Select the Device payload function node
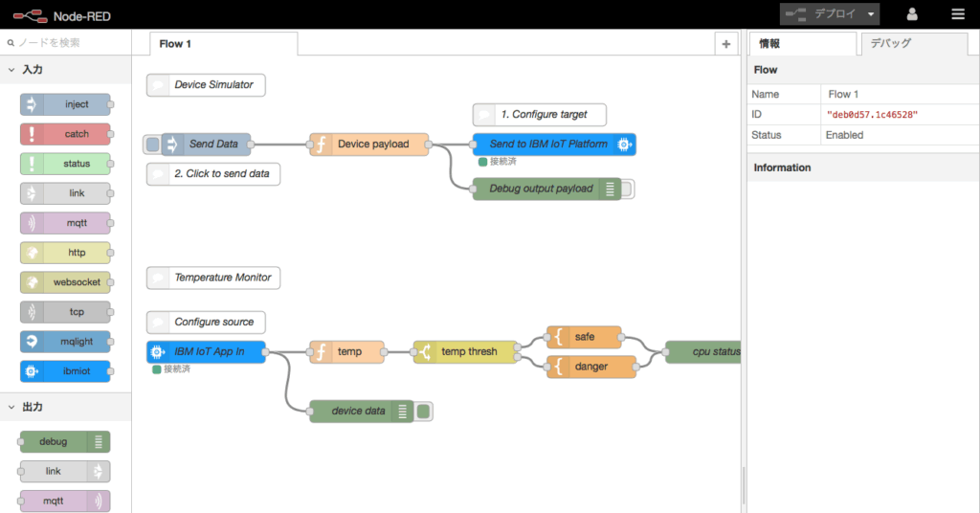The width and height of the screenshot is (980, 513). pos(369,145)
